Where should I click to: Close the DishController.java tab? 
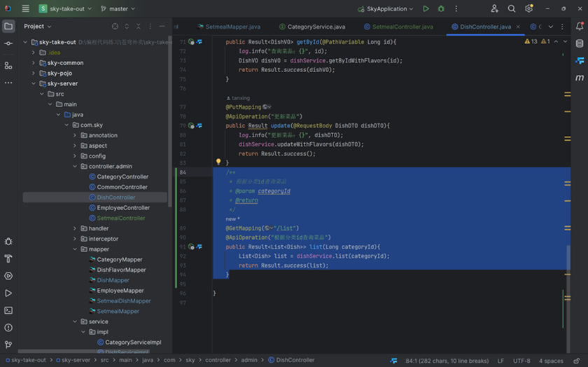click(x=518, y=27)
